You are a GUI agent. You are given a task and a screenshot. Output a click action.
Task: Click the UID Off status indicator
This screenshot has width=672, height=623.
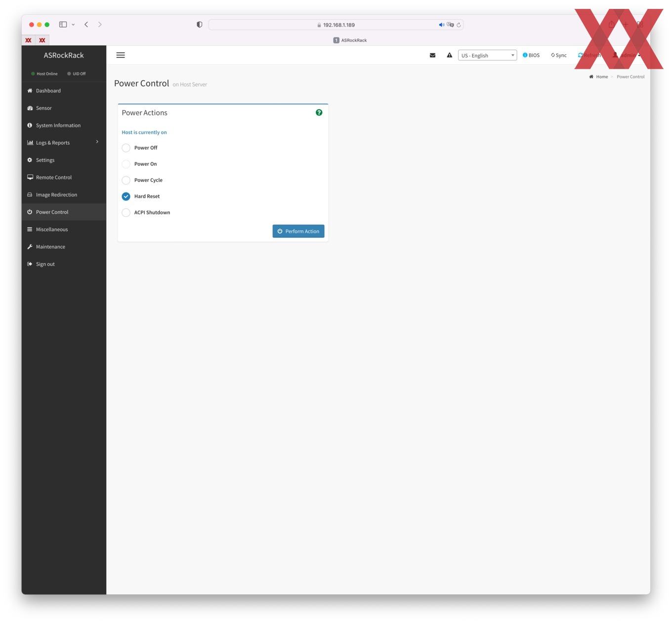point(77,74)
